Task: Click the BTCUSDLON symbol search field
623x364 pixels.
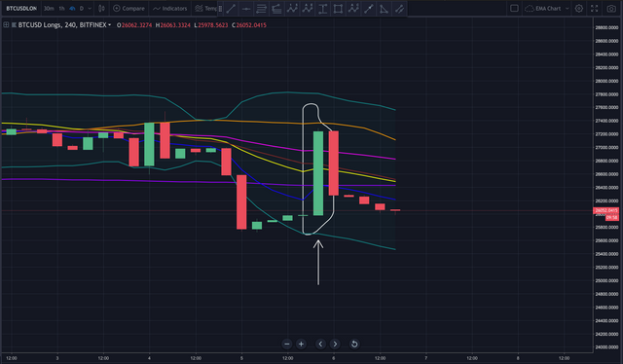Action: [21, 9]
